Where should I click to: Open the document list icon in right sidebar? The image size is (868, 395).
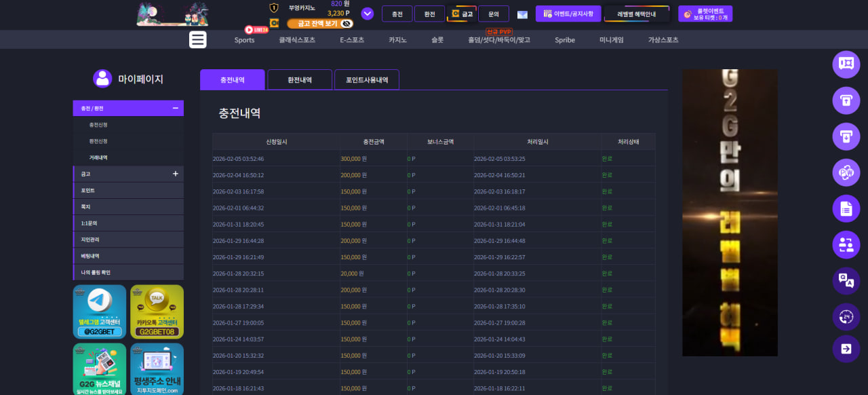846,208
